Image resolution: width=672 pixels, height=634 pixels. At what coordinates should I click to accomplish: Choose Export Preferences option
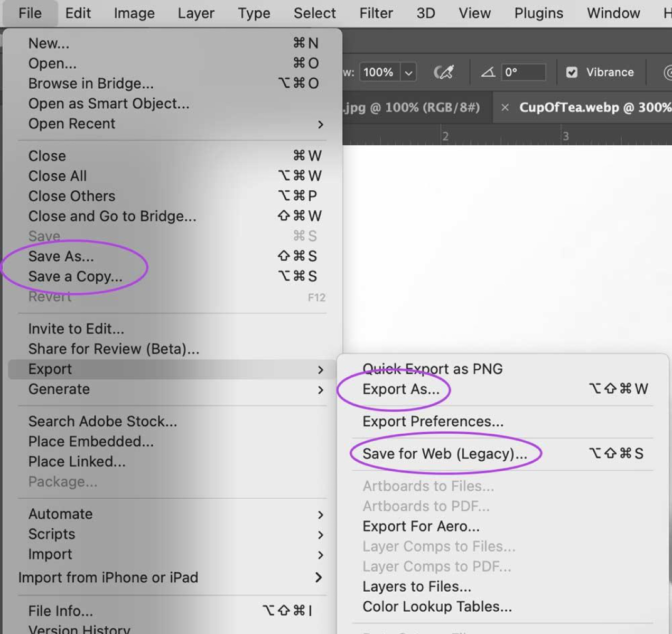point(433,422)
